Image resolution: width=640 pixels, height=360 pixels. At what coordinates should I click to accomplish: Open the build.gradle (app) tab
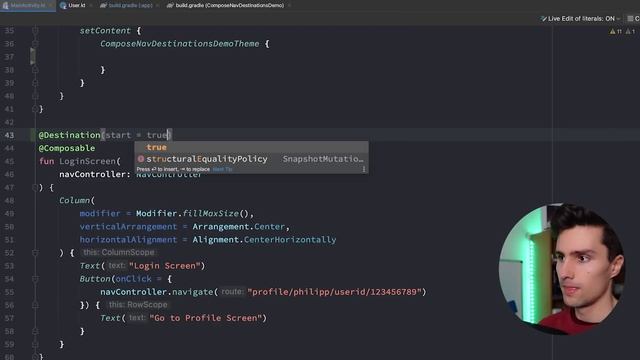point(131,5)
